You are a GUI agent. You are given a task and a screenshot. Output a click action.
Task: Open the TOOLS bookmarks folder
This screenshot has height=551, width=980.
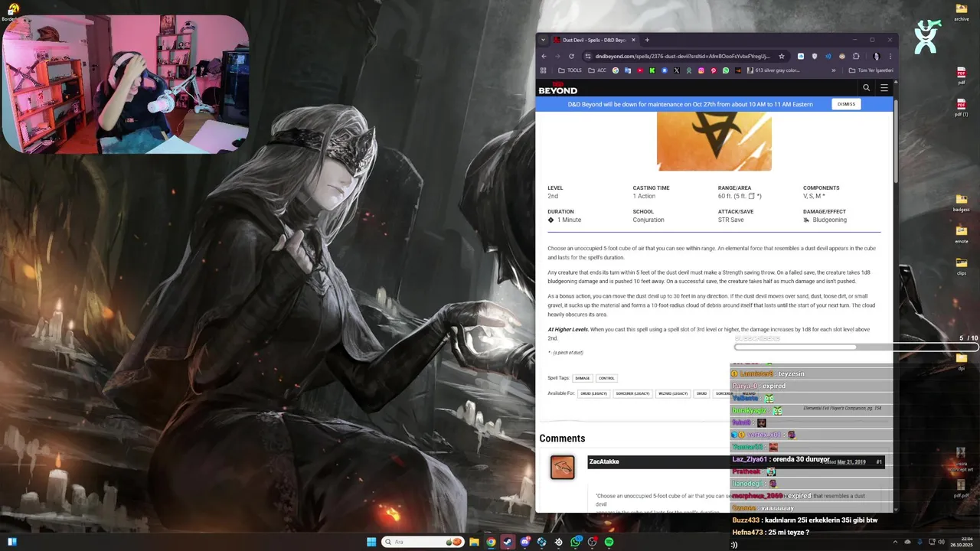point(570,70)
